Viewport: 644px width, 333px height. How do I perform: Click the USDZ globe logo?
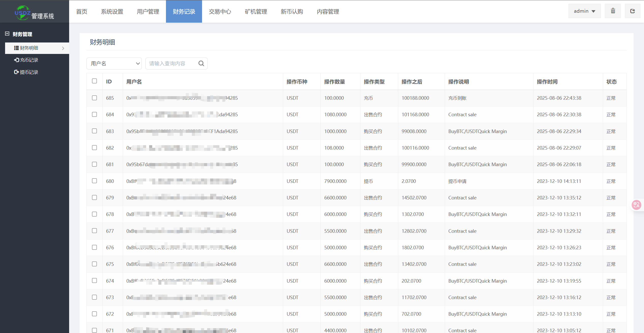22,13
